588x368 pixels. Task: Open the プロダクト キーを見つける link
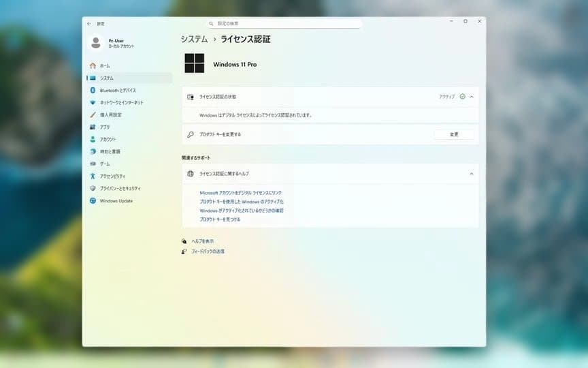point(220,219)
